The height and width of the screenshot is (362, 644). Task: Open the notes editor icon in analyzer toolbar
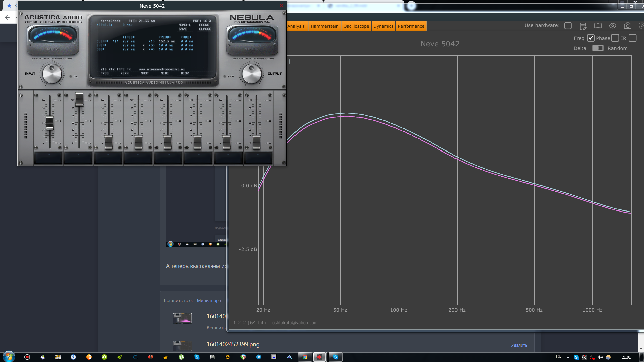tap(583, 26)
